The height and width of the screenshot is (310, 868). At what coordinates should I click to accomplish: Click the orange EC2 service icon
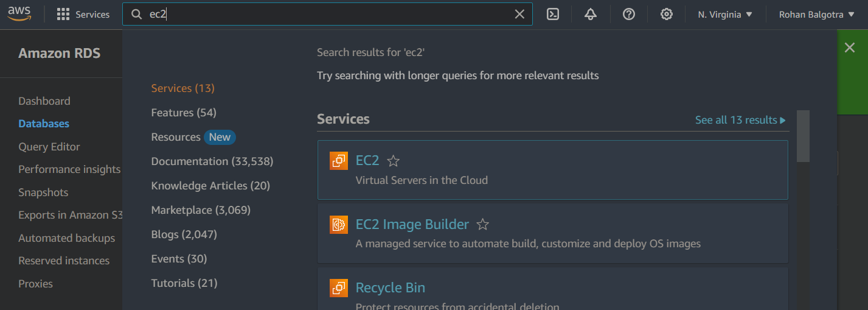coord(339,161)
